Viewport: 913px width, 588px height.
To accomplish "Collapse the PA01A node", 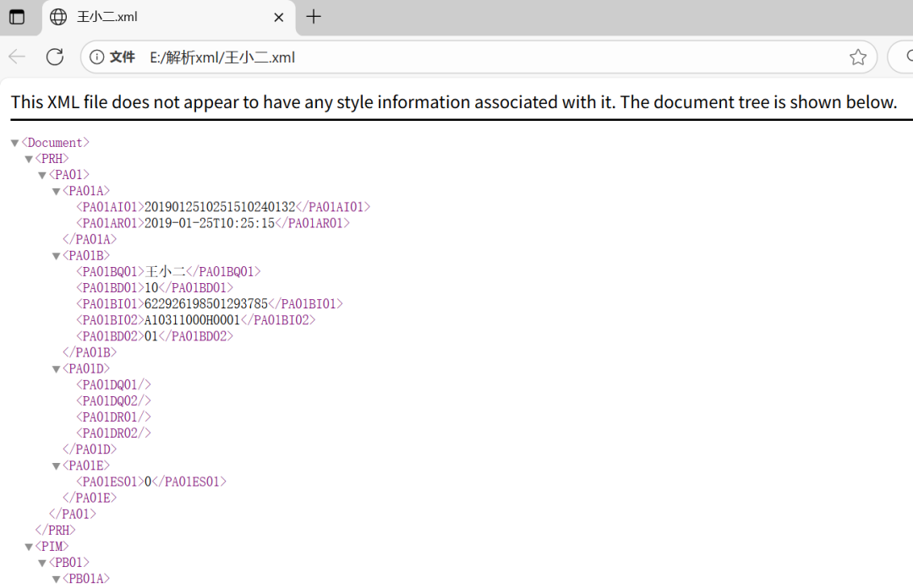I will pos(56,192).
